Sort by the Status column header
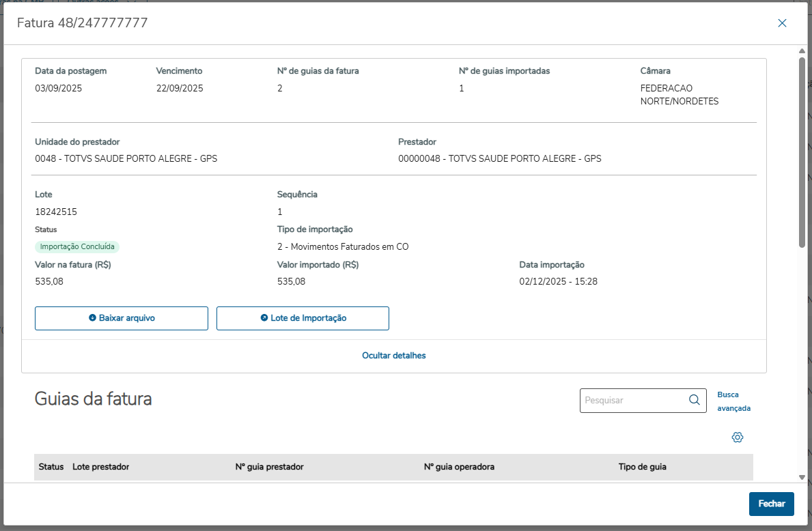812x531 pixels. 51,467
